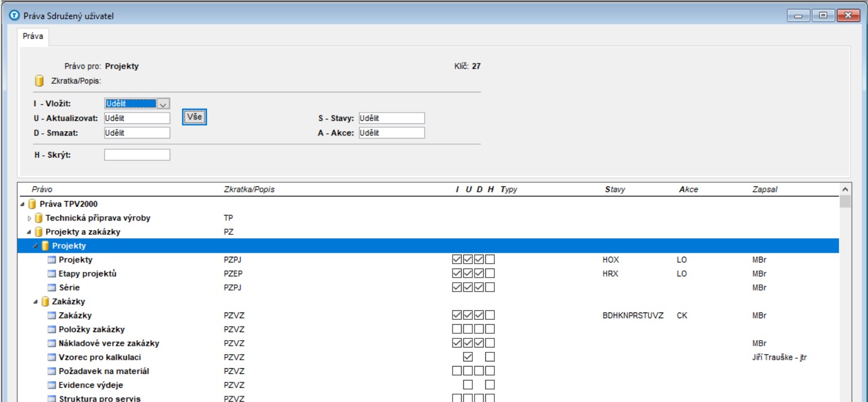Uncheck the Insert checkbox for Projekty PZPJ row
The height and width of the screenshot is (402, 868).
click(x=457, y=260)
